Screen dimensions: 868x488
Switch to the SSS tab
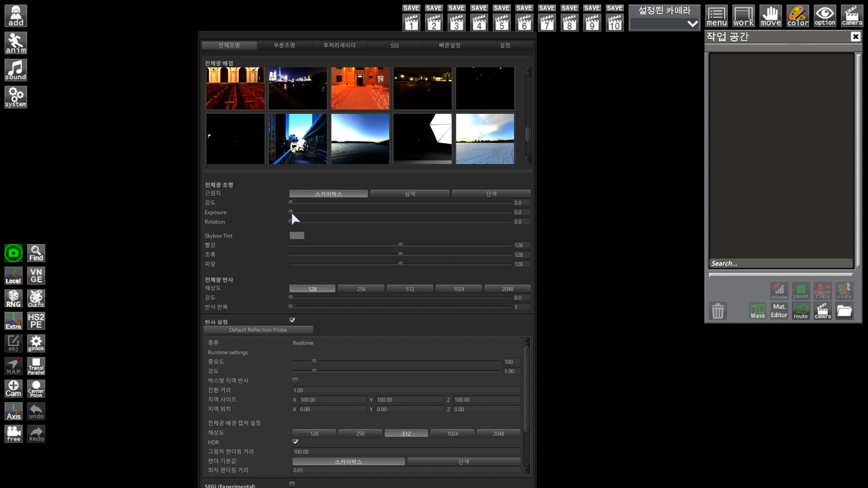395,45
